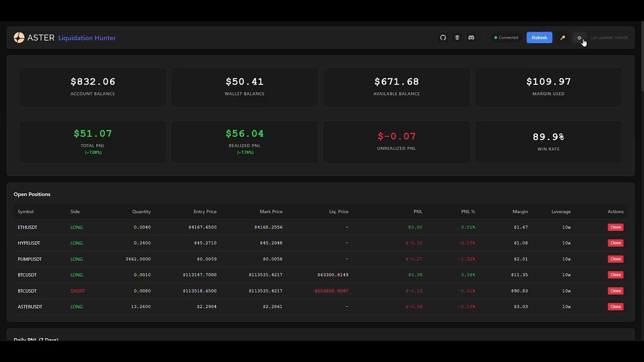The image size is (644, 362).
Task: Open the GitHub repository icon
Action: click(x=443, y=37)
